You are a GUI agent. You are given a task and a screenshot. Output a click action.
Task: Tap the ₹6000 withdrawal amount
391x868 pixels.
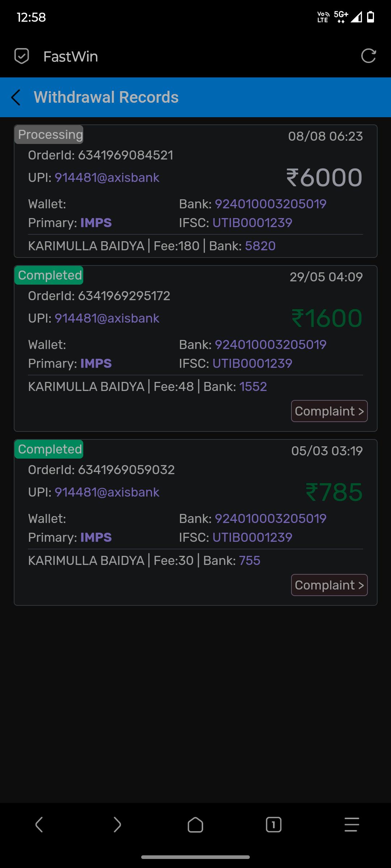(324, 178)
